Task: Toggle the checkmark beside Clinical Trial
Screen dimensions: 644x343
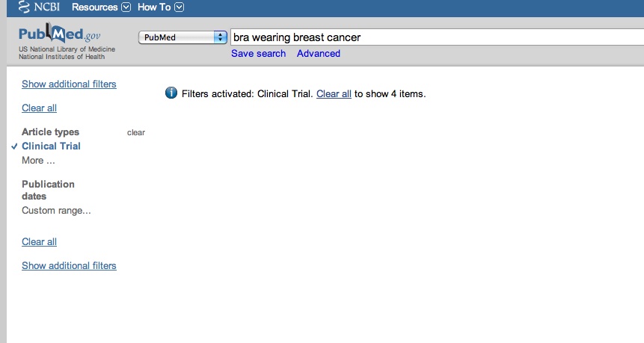Action: (15, 146)
